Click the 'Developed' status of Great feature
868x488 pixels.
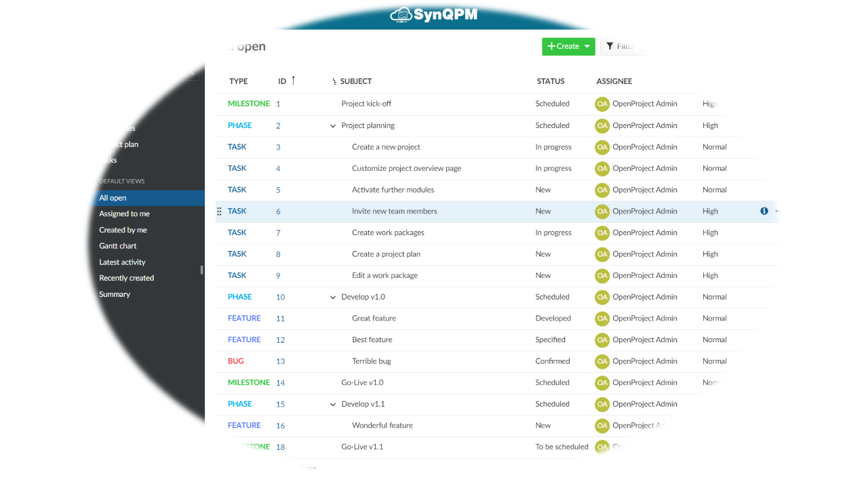pos(553,319)
